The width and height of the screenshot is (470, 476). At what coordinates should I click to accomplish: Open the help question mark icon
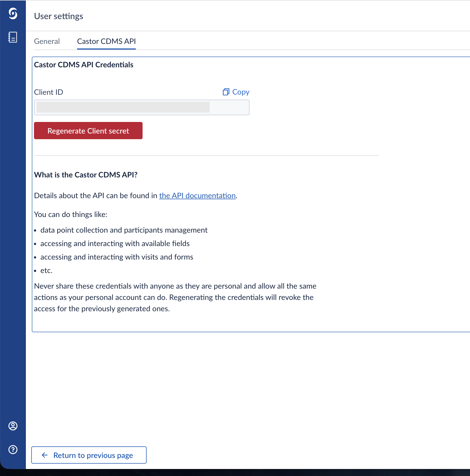click(13, 450)
